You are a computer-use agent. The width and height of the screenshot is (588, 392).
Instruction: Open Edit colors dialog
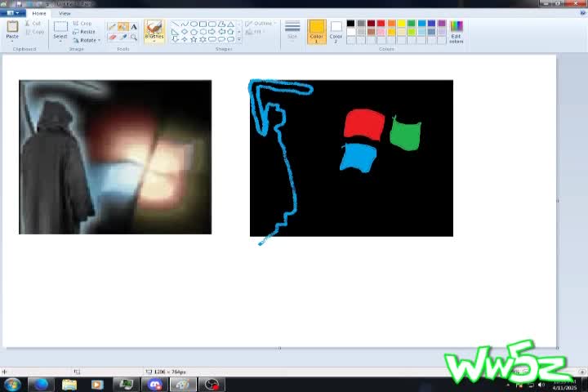[x=457, y=33]
